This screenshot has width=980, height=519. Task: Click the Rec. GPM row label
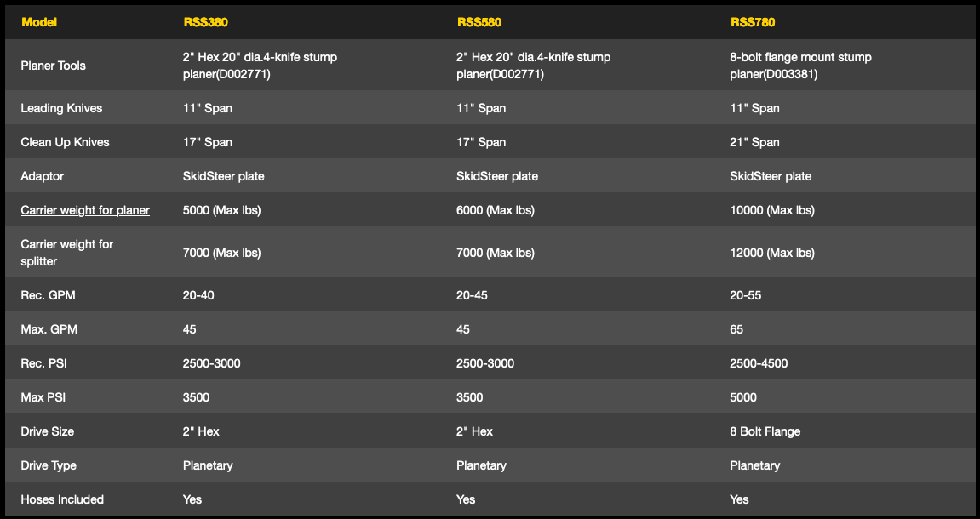[49, 295]
